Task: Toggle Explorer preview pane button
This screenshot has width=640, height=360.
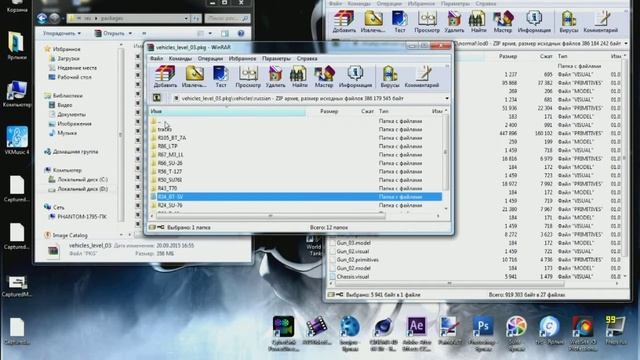Action: tap(225, 33)
